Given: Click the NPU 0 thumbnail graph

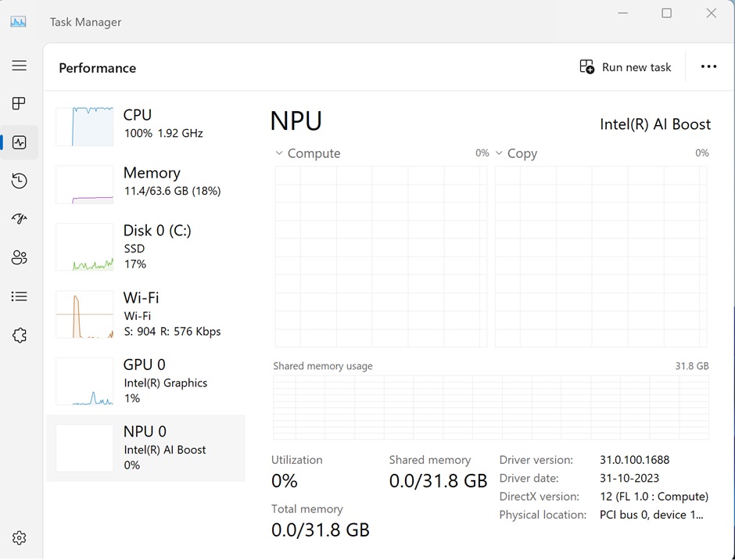Looking at the screenshot, I should (84, 447).
